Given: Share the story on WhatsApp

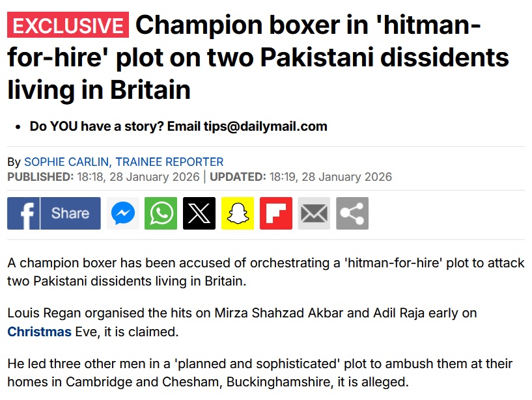Looking at the screenshot, I should (x=161, y=213).
